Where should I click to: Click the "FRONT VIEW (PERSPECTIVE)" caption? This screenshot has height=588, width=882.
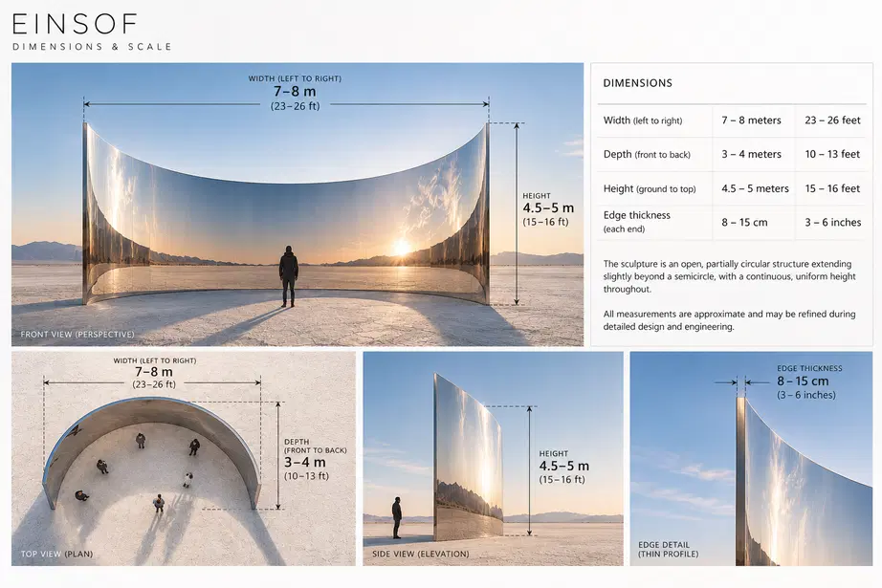tap(77, 335)
